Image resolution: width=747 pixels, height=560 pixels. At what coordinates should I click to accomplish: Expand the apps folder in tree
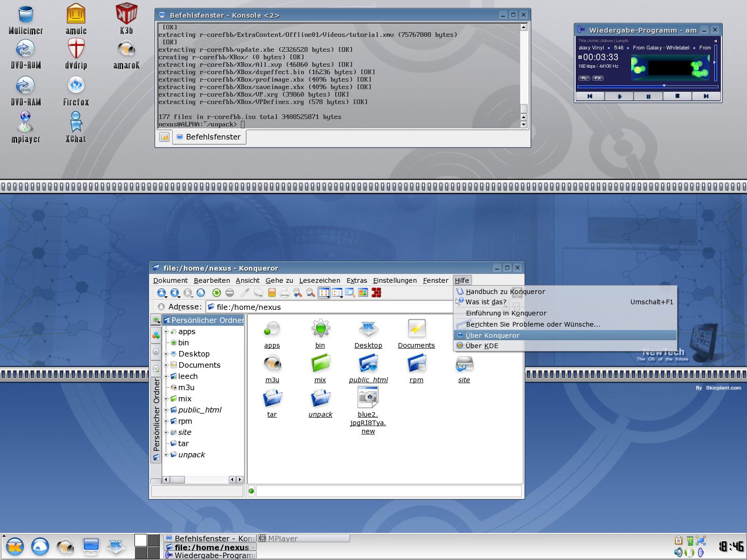[x=166, y=331]
